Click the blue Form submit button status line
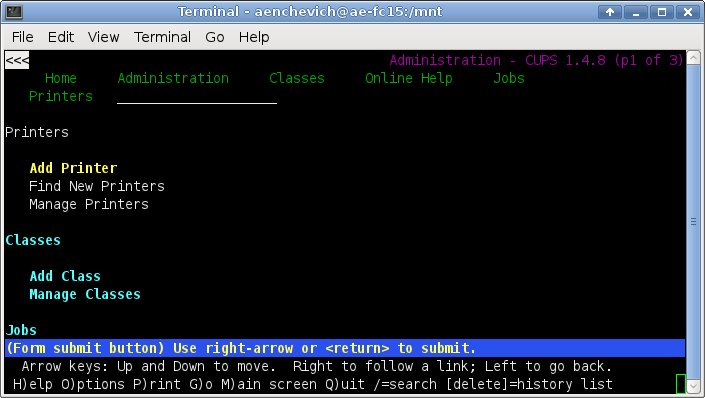 (345, 348)
